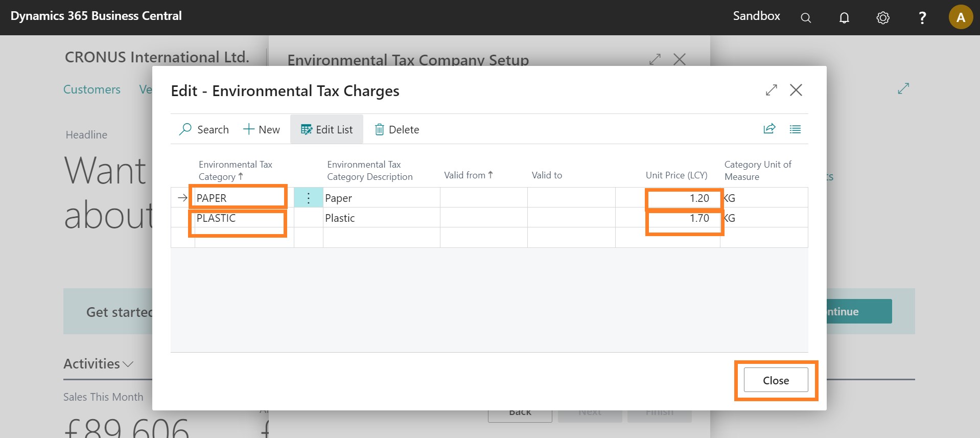
Task: Select the PLASTIC category cell
Action: [238, 218]
